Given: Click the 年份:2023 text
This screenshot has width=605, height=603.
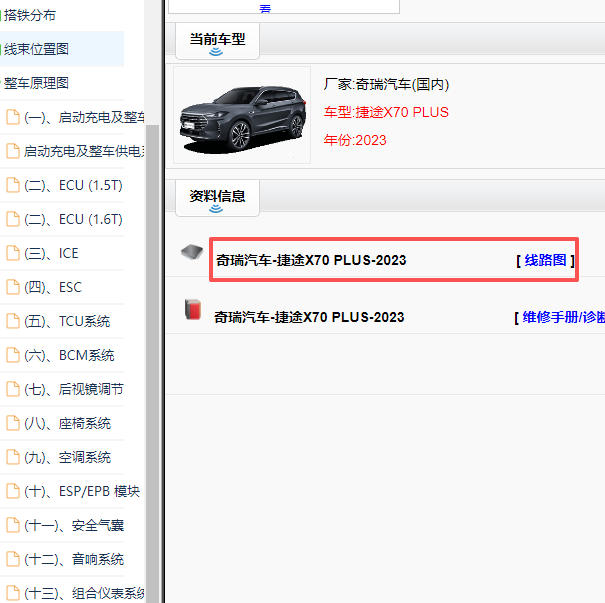Looking at the screenshot, I should coord(355,140).
